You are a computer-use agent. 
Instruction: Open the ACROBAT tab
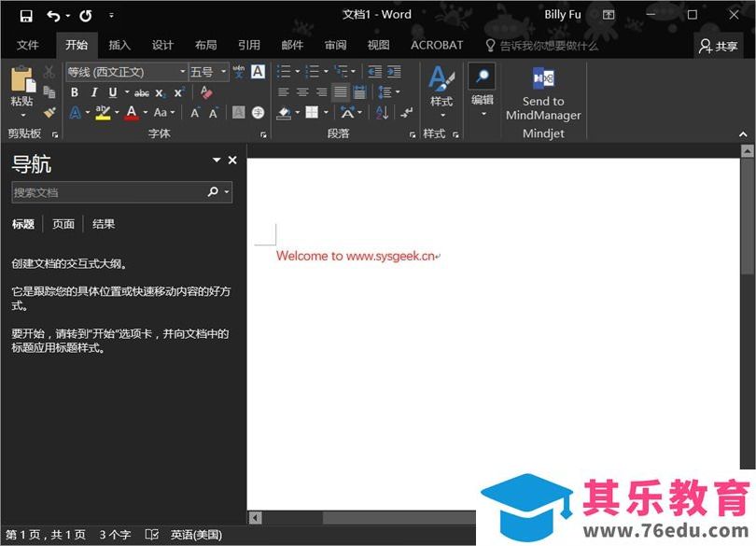[x=437, y=46]
